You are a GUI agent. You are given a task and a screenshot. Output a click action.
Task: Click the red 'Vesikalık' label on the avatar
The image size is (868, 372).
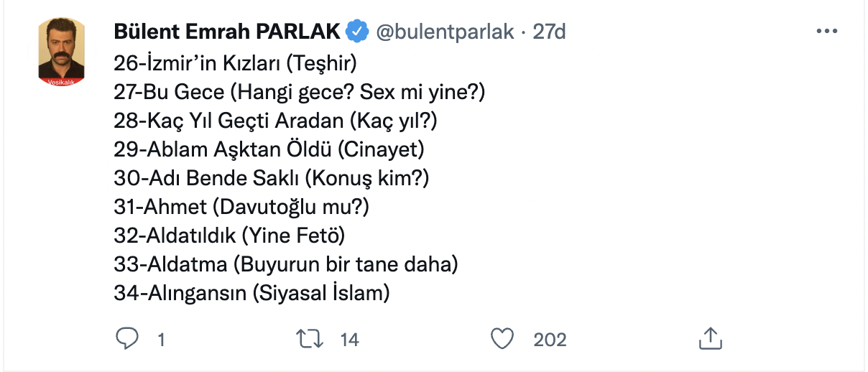62,82
